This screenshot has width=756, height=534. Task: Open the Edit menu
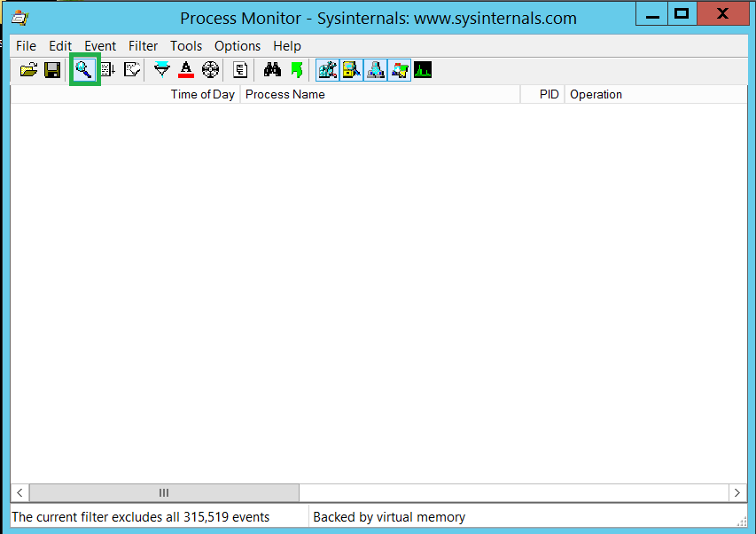pyautogui.click(x=60, y=46)
